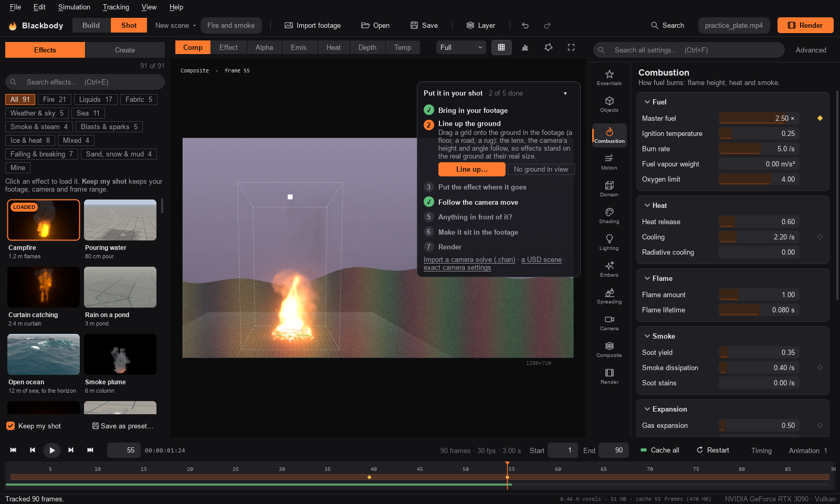The height and width of the screenshot is (504, 840).
Task: Open the Tracking menu
Action: (116, 7)
